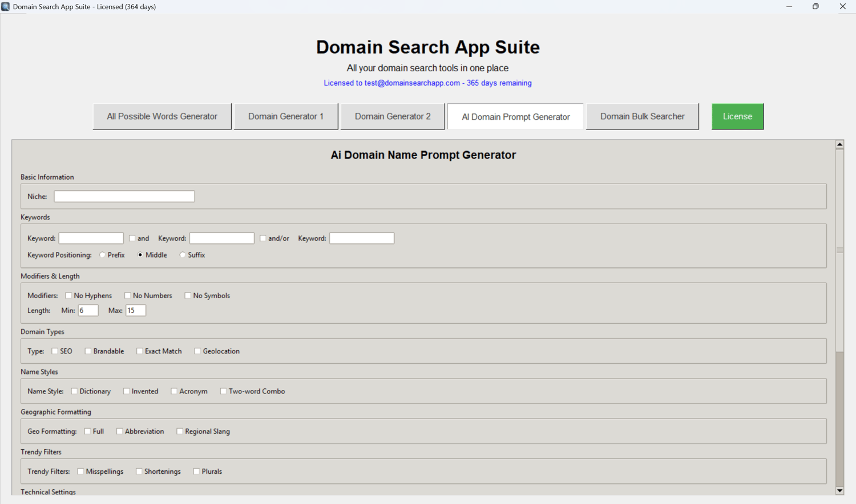This screenshot has width=856, height=504.
Task: Select the AI Domain Prompt Generator tab
Action: coord(515,116)
